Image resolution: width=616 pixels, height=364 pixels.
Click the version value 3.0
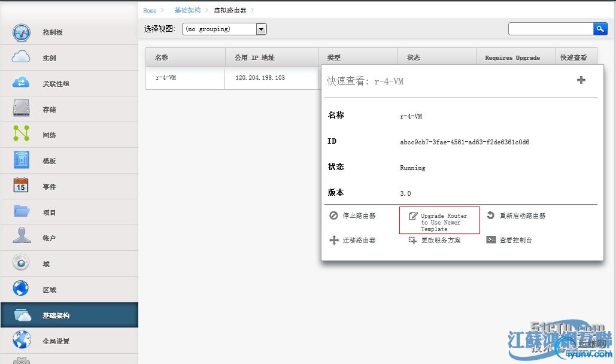pos(405,193)
